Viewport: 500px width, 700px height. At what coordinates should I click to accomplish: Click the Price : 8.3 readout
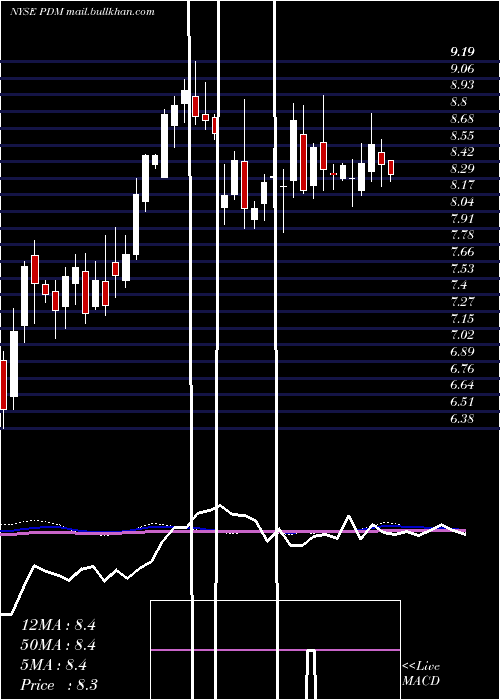[x=59, y=685]
